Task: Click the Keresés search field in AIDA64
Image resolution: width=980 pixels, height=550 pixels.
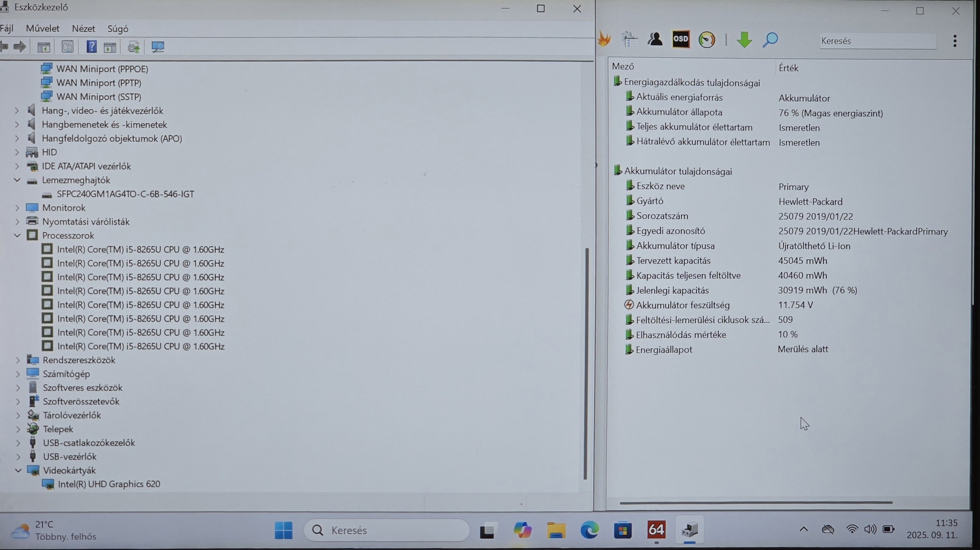Action: point(877,41)
